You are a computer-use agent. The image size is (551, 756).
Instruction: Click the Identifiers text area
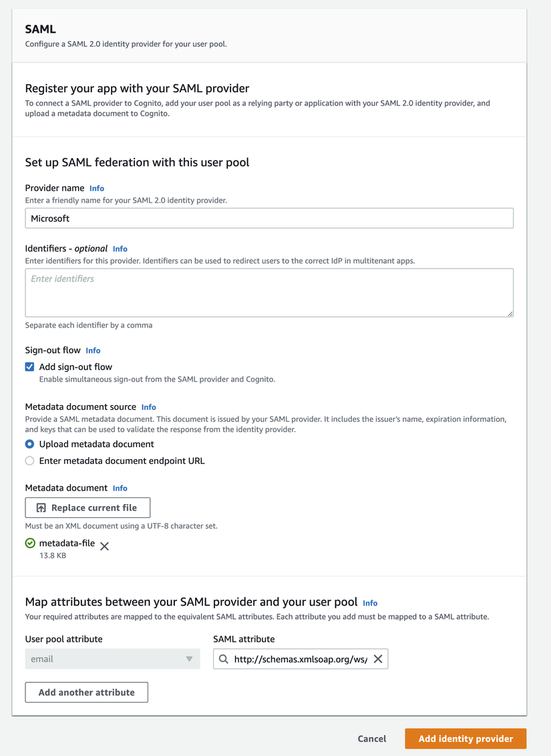269,293
